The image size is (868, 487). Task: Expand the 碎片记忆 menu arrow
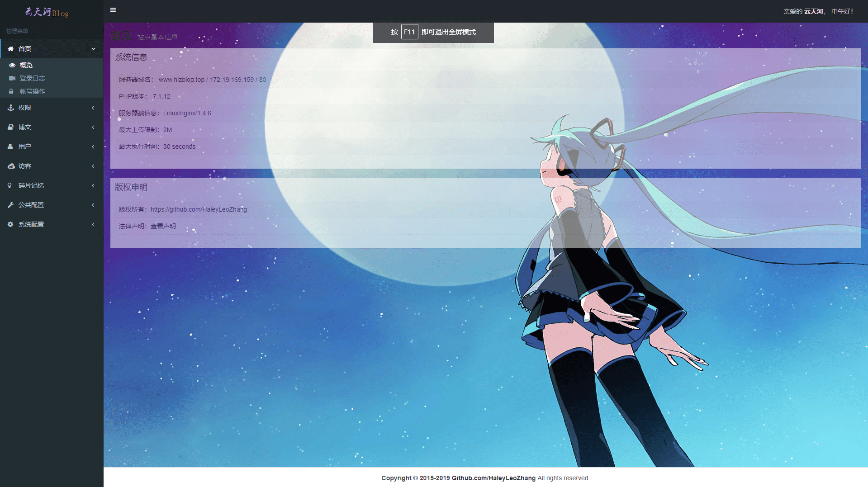click(93, 185)
